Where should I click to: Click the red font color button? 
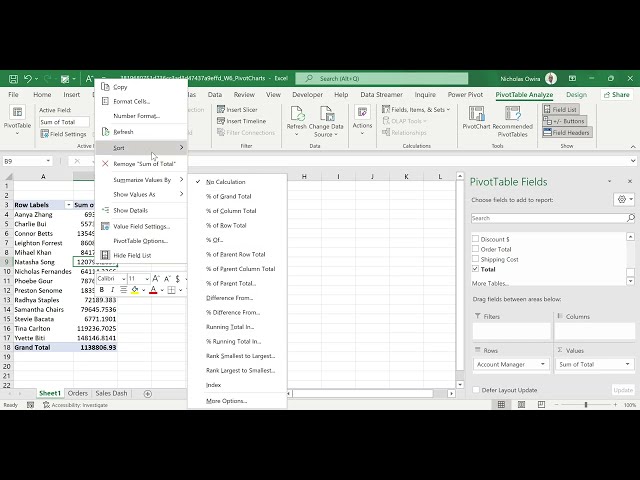point(153,290)
